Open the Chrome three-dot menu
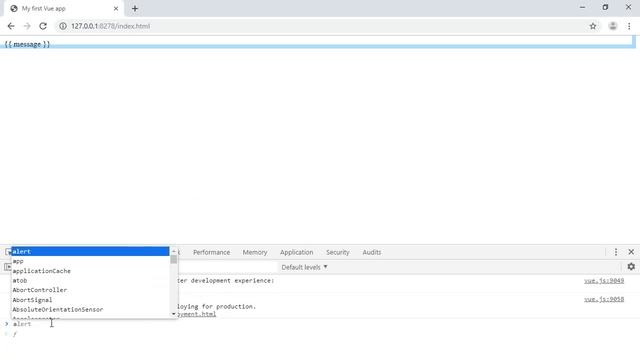Image resolution: width=640 pixels, height=360 pixels. [x=629, y=26]
